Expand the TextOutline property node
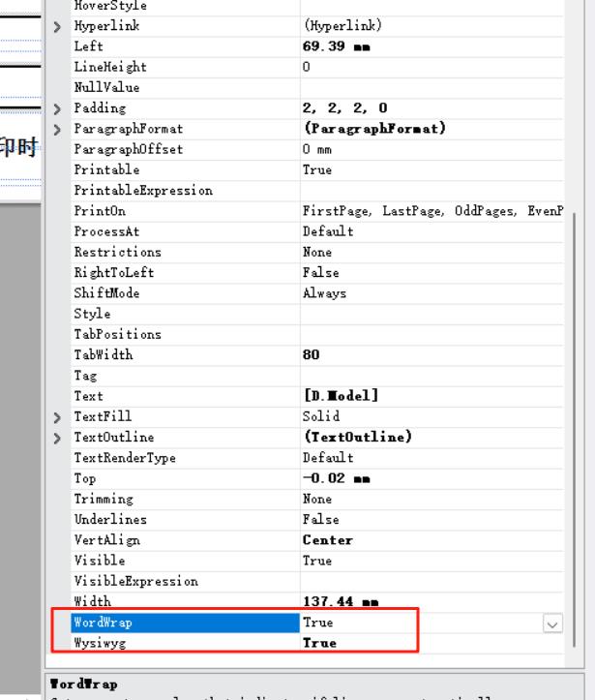Viewport: 595px width, 700px height. [58, 438]
